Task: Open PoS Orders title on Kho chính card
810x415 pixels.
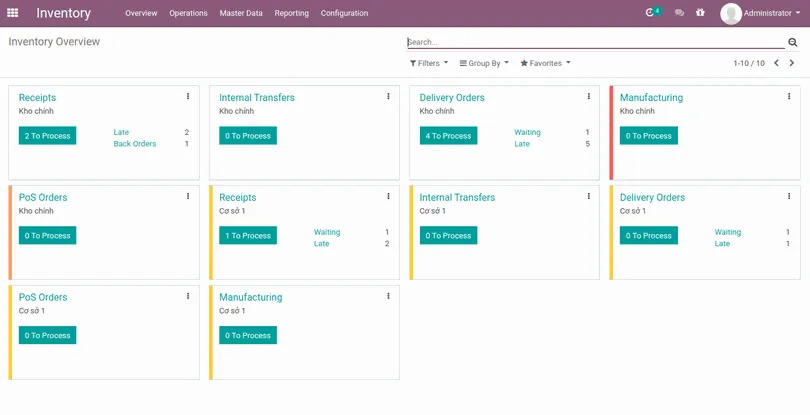Action: pyautogui.click(x=43, y=197)
